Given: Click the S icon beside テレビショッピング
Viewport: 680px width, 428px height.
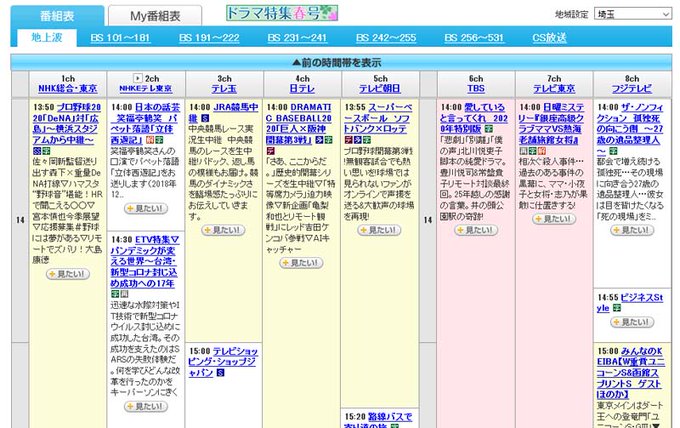Looking at the screenshot, I should (x=220, y=373).
